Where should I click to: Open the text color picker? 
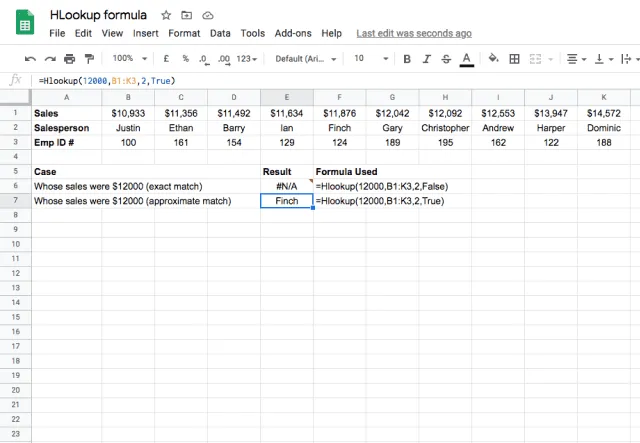tap(467, 60)
